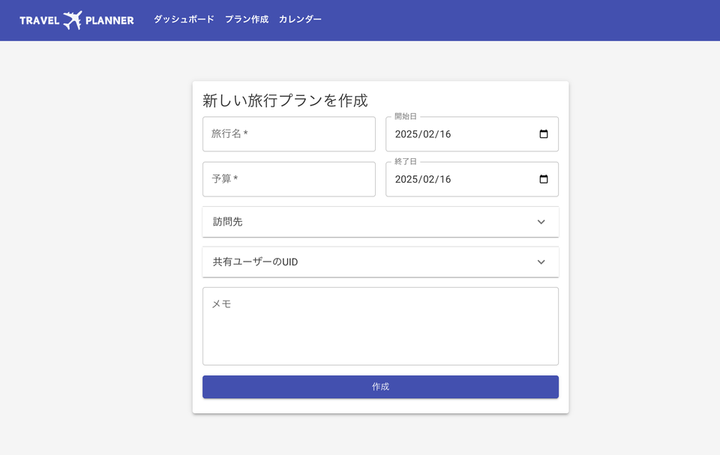Click the airplane logo icon
720x455 pixels.
click(72, 20)
